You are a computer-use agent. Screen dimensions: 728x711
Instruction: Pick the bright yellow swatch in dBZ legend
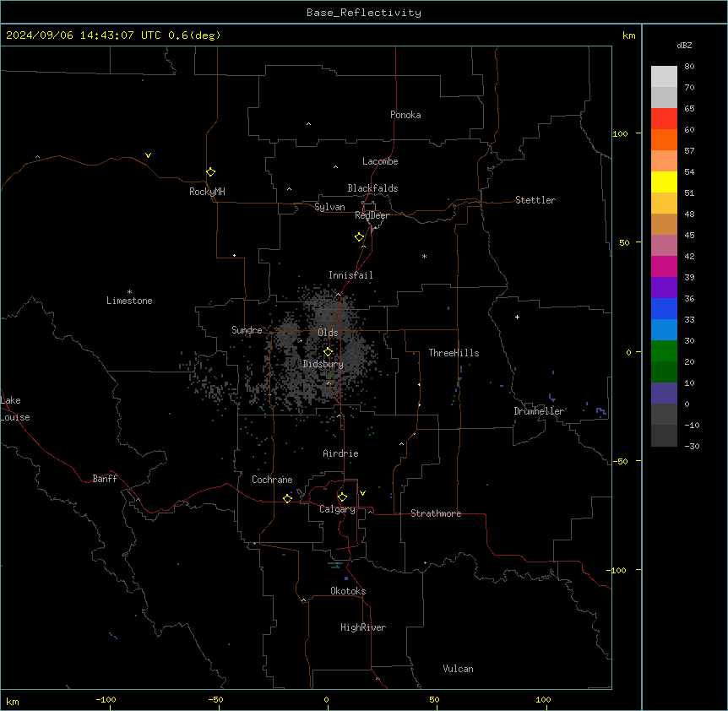[664, 182]
